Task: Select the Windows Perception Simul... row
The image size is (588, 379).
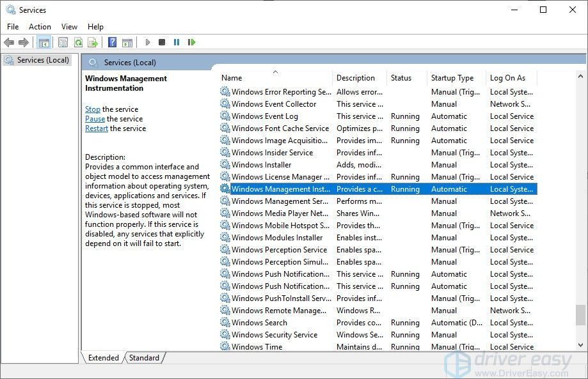Action: tap(378, 262)
